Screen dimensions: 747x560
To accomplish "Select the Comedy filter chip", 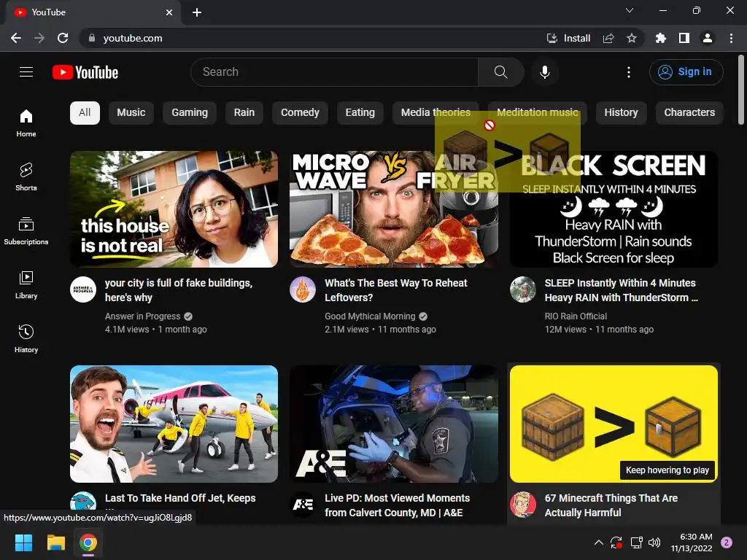I will [x=300, y=113].
